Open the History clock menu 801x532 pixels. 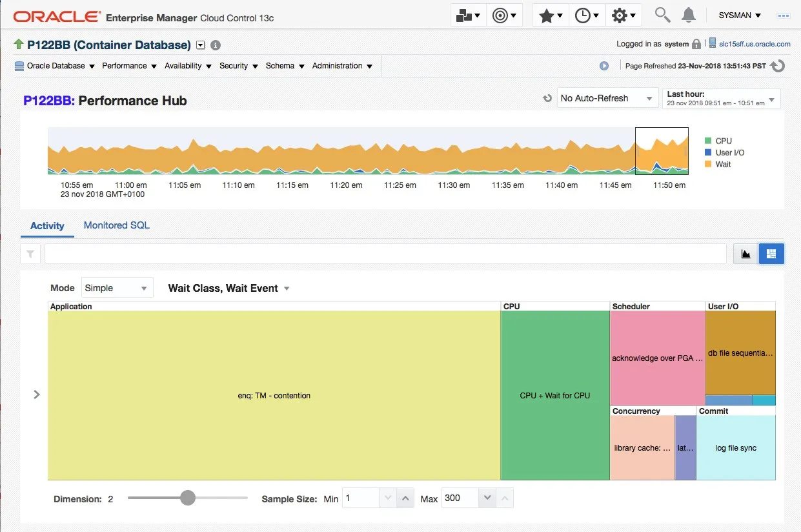[587, 15]
